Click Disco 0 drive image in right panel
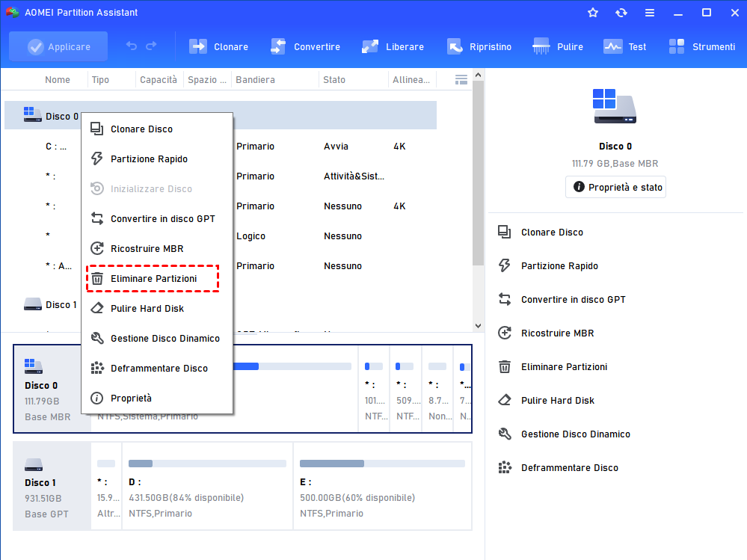Screen dimensions: 747x560 pos(615,106)
